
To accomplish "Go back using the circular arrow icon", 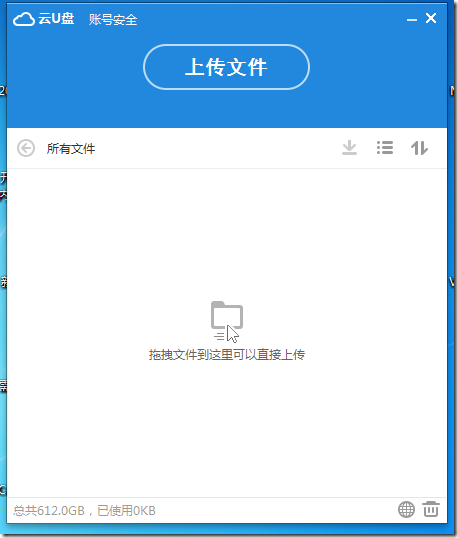I will tap(26, 148).
